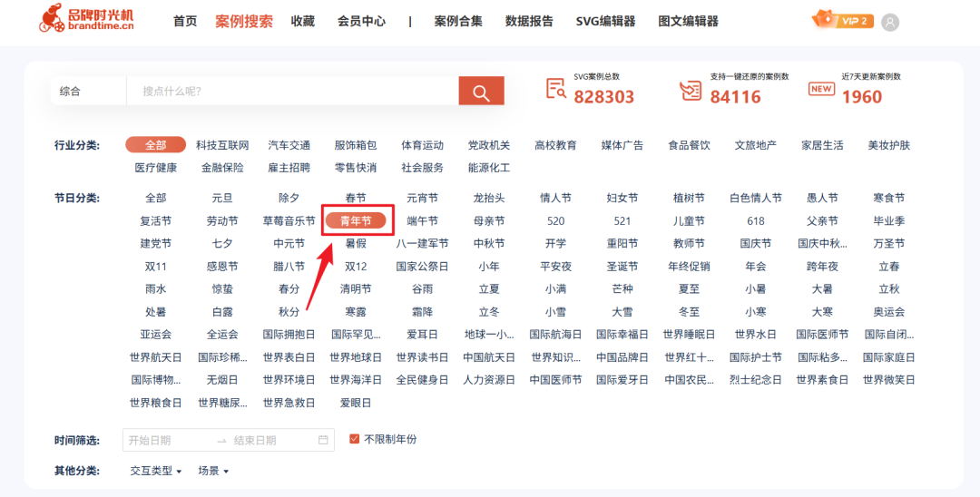Image resolution: width=980 pixels, height=497 pixels.
Task: Choose the 双11 holiday filter
Action: pos(156,267)
